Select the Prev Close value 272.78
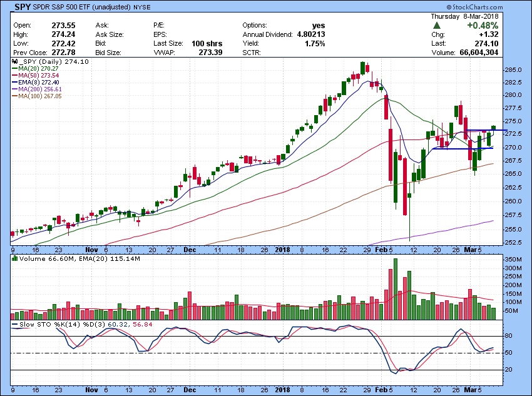This screenshot has height=396, width=532. coord(63,53)
